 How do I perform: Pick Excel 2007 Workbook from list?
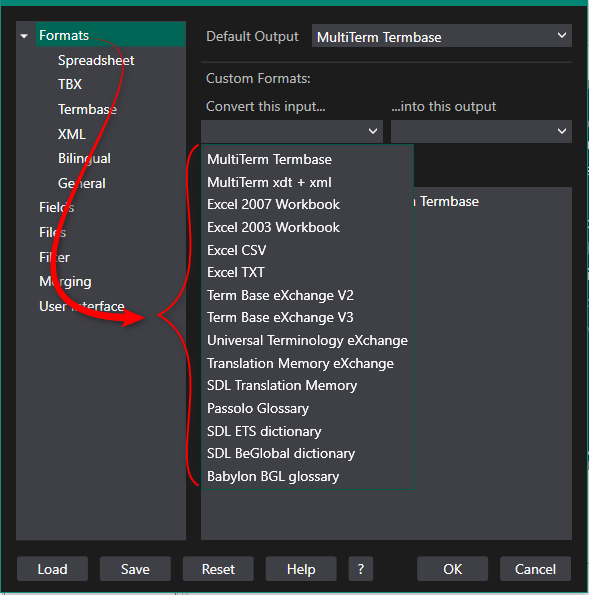click(x=307, y=205)
